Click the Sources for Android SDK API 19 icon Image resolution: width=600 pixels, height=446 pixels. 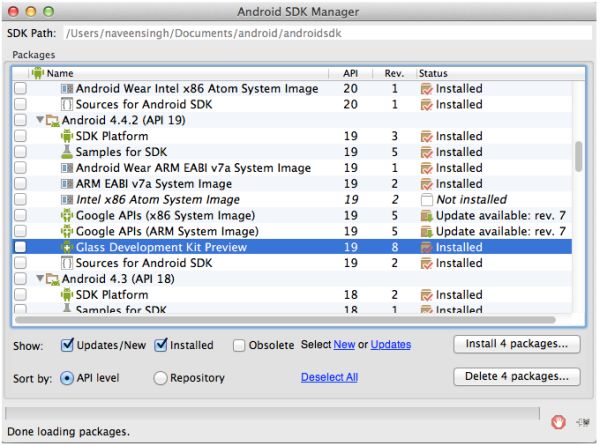click(67, 263)
